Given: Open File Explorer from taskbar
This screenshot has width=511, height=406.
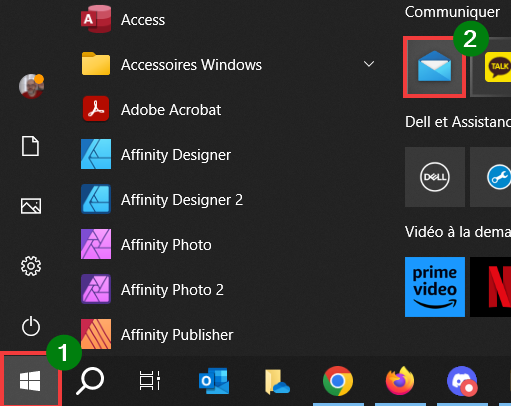Looking at the screenshot, I should [277, 382].
